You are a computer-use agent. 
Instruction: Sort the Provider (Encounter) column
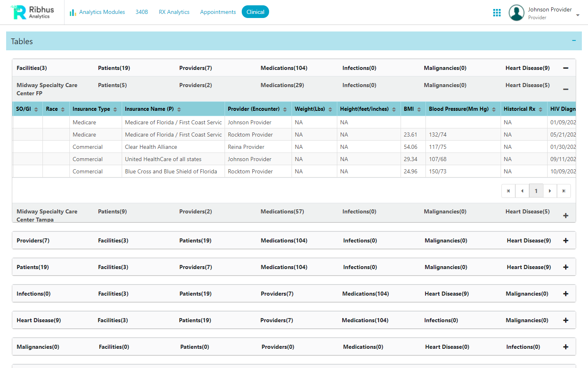pos(284,109)
